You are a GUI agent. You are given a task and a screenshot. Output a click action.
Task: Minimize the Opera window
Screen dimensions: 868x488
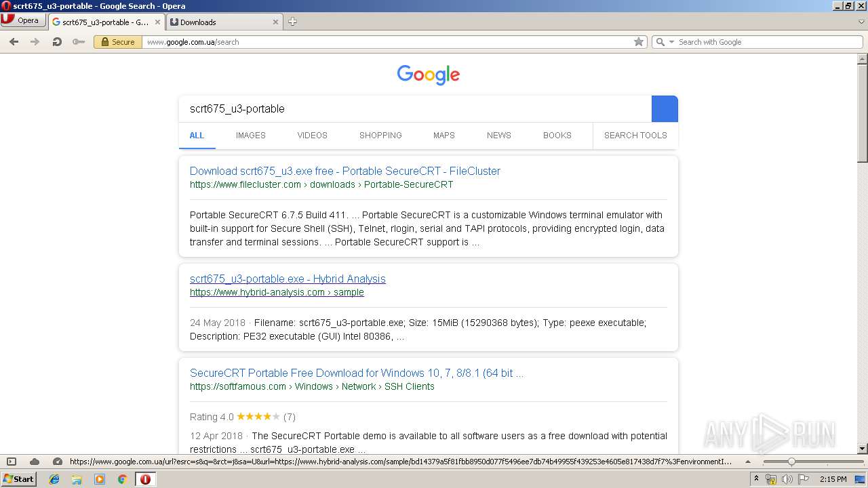[x=837, y=5]
